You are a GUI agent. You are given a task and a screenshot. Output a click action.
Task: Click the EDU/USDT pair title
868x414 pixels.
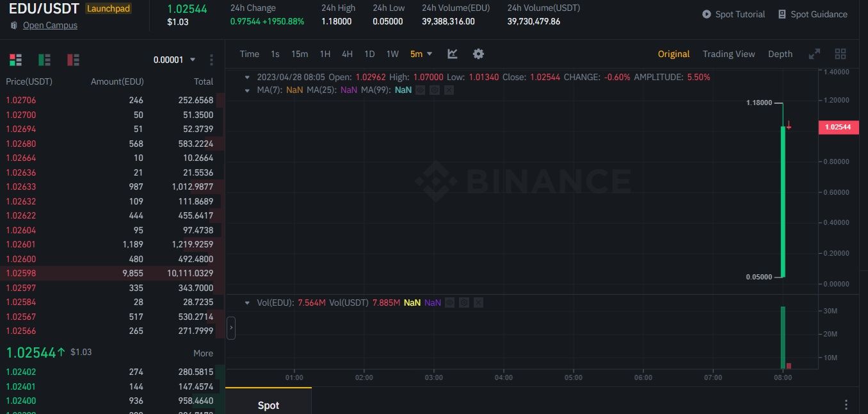[44, 9]
